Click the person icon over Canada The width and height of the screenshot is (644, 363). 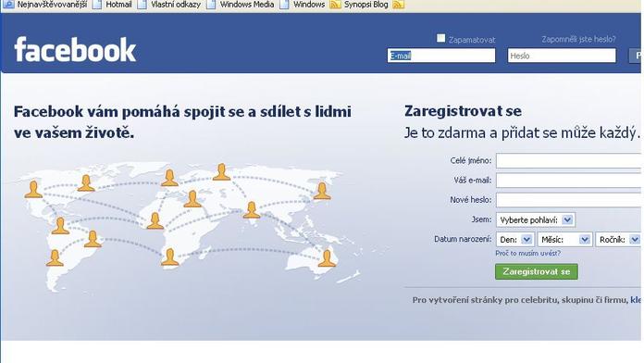[x=86, y=183]
